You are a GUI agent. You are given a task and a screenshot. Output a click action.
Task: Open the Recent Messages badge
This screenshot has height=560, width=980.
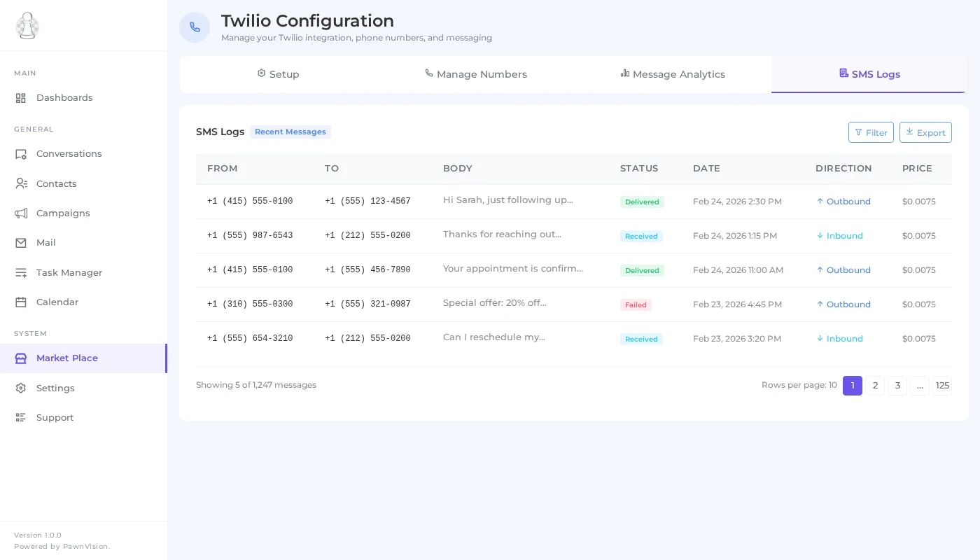pos(290,132)
